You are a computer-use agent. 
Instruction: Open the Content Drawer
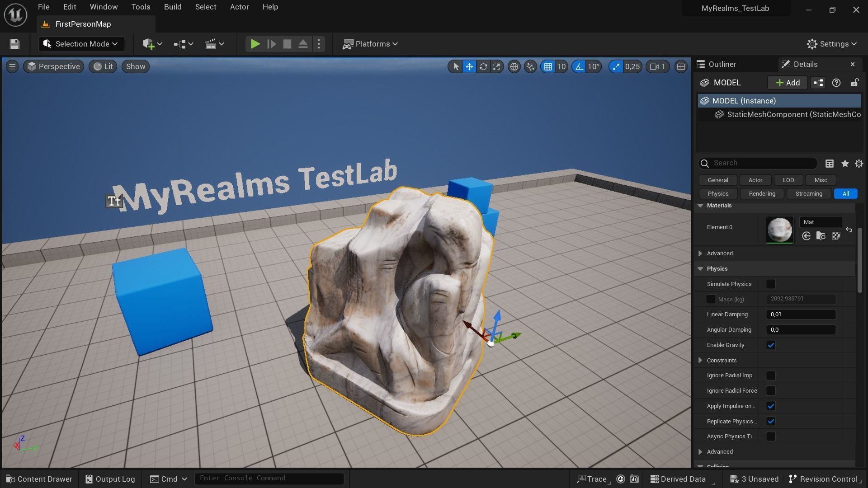pyautogui.click(x=39, y=479)
